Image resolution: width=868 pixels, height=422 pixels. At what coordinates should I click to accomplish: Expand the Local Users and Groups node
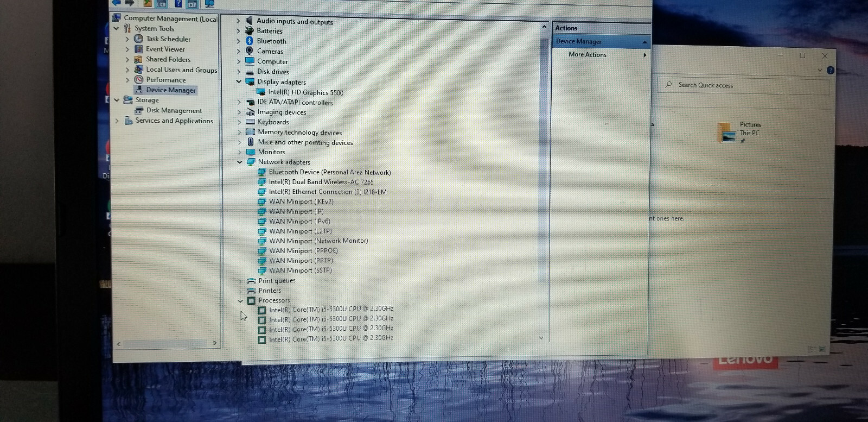pos(127,70)
